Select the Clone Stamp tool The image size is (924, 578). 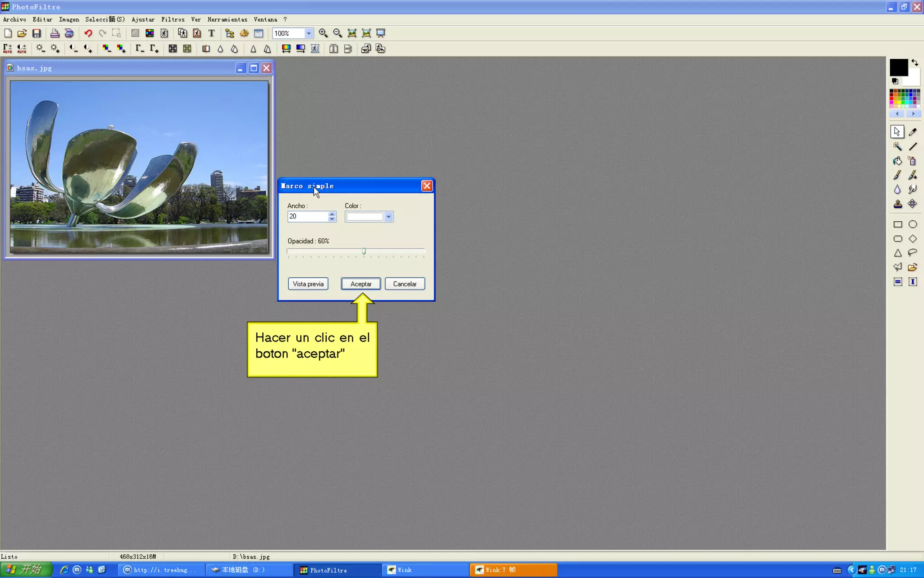897,204
